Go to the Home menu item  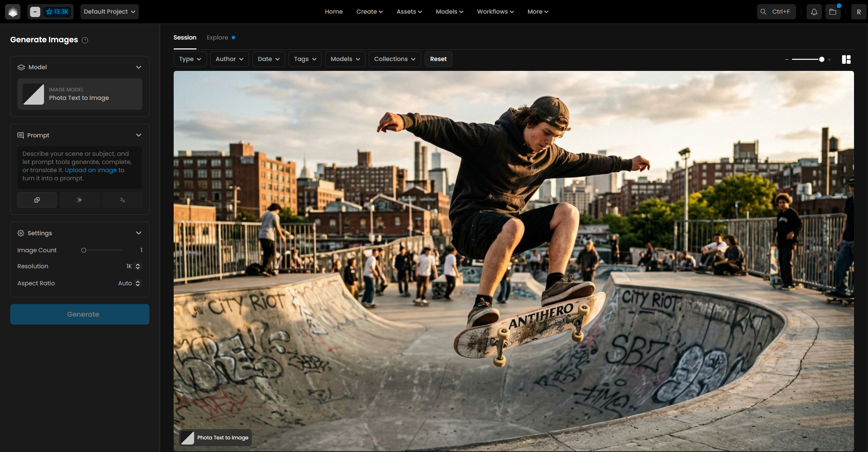pyautogui.click(x=334, y=12)
